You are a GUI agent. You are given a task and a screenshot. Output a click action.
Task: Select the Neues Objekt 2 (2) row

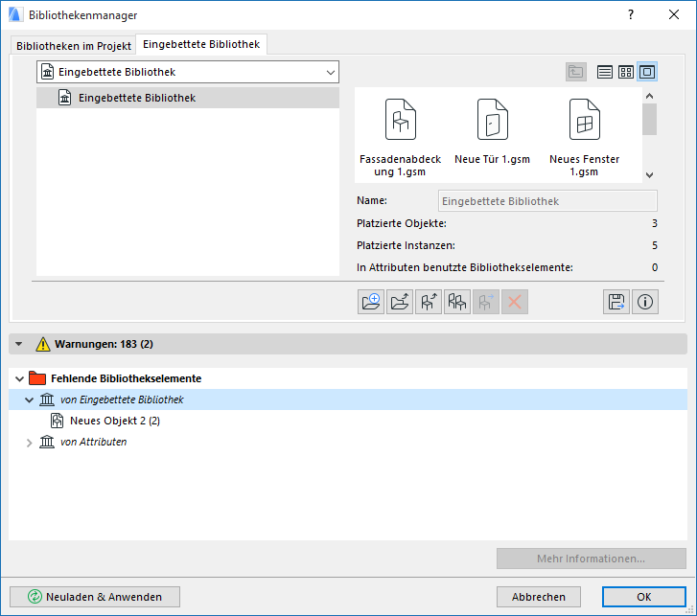coord(348,421)
